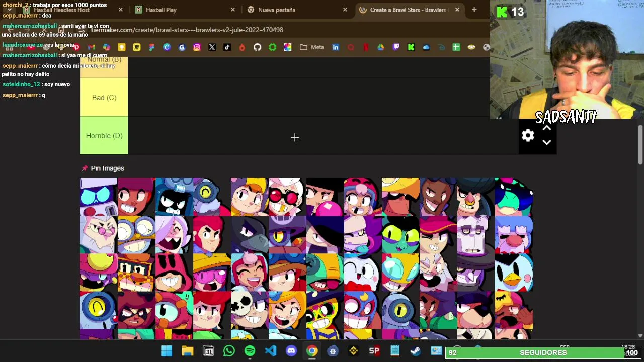Open GitHub bookmark icon

click(258, 47)
